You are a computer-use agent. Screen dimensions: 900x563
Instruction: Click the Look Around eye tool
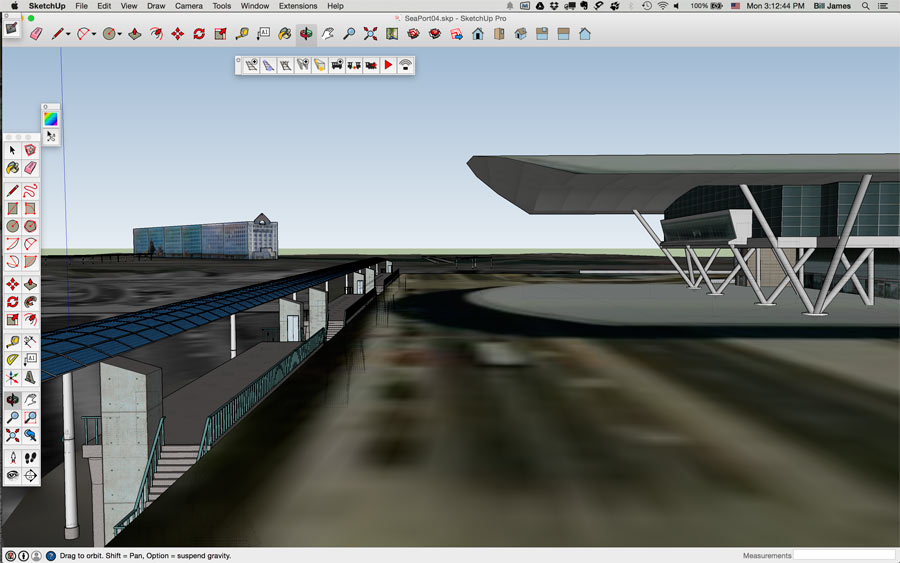tap(12, 476)
